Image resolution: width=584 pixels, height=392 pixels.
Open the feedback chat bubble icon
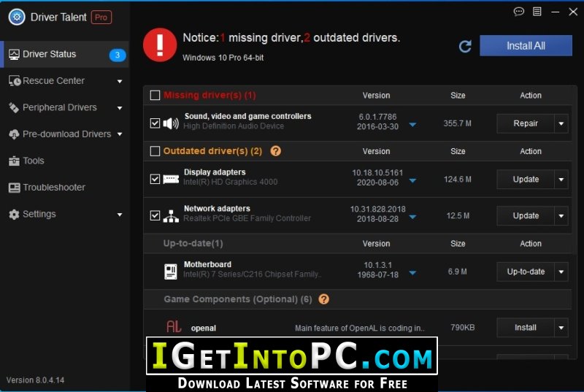pos(519,12)
